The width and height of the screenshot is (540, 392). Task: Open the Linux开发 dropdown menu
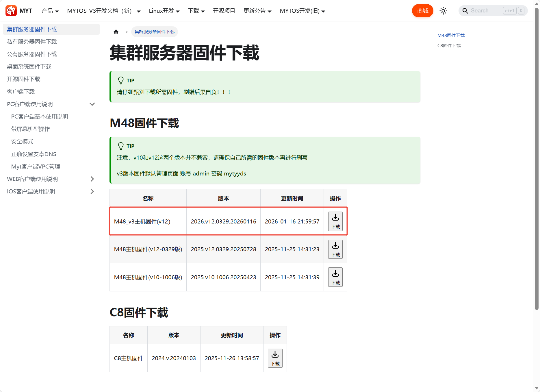pos(164,11)
